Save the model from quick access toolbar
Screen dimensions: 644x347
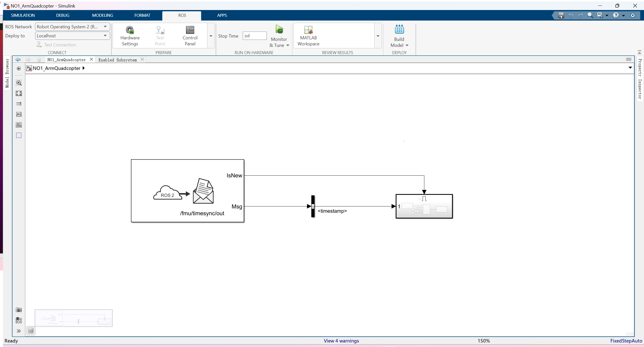(561, 15)
